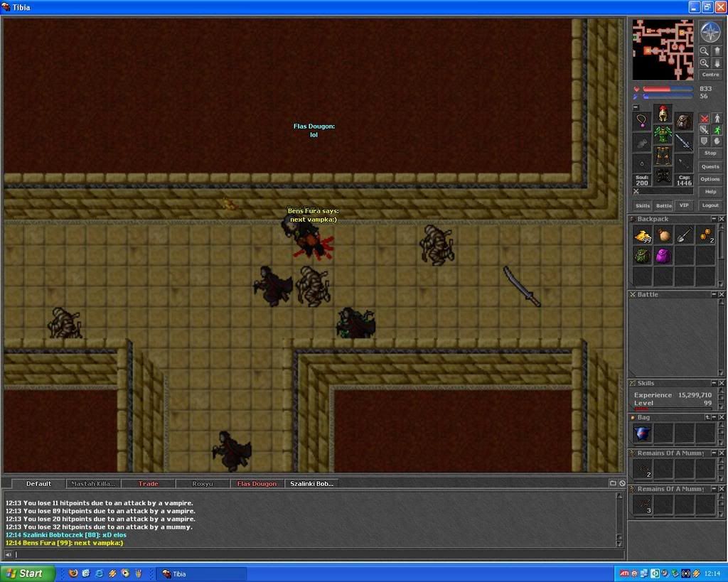Open the Szalinki Bob chat tab

[x=311, y=484]
